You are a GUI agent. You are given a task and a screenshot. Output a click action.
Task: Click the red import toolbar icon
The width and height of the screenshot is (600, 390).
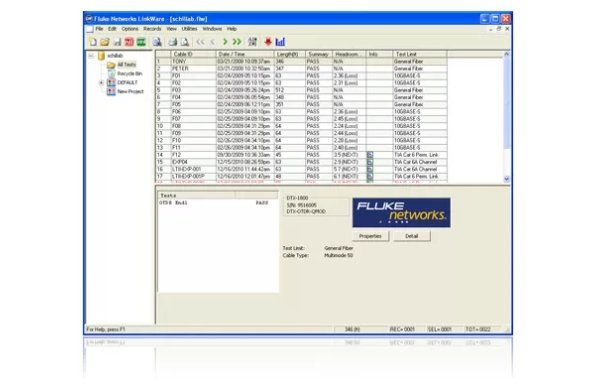[x=129, y=42]
